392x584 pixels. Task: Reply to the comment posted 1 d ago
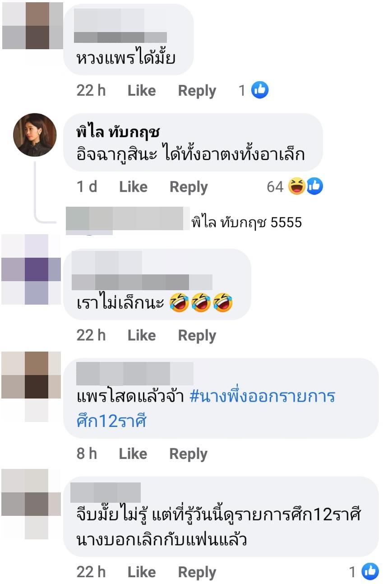(x=189, y=187)
